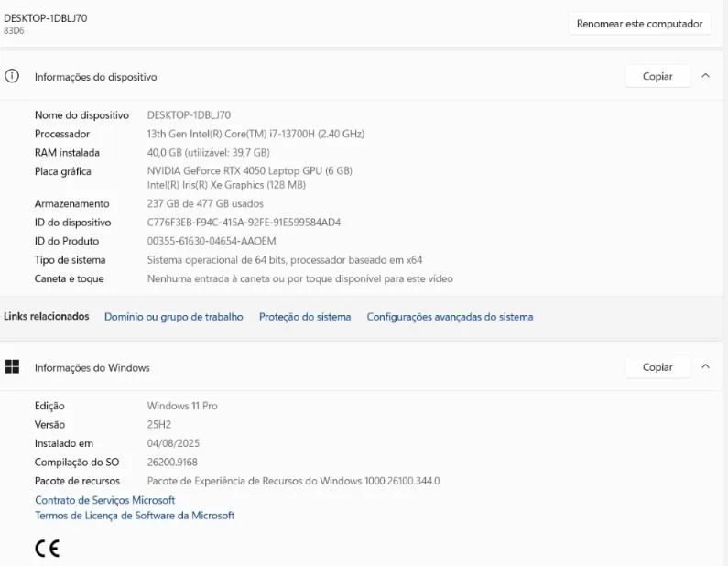Screen dimensions: 728x566
Task: Click NVIDIA GeForce RTX 4050 Laptop GPU text
Action: click(250, 171)
